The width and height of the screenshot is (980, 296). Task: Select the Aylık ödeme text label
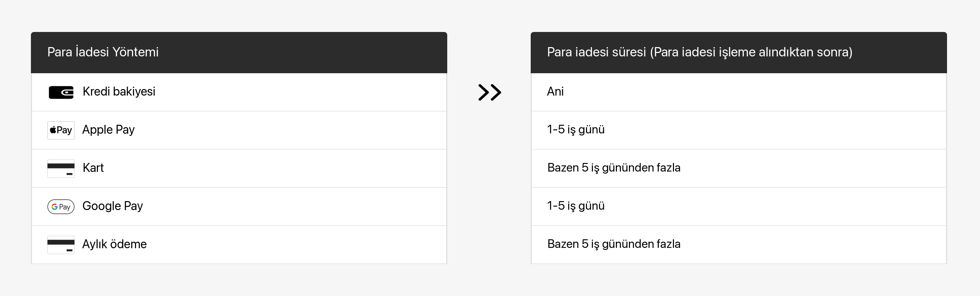pos(114,244)
